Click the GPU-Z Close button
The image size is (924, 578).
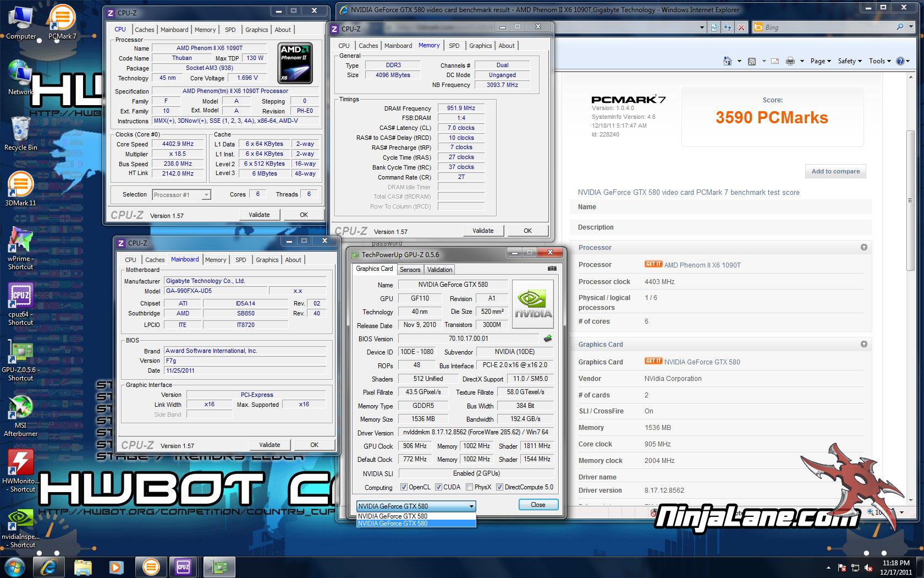(x=538, y=505)
